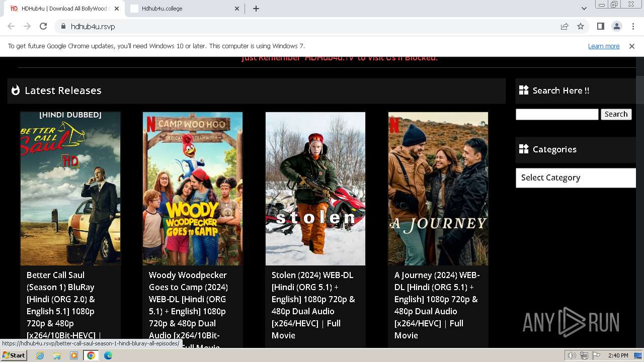Screen dimensions: 644x362
Task: Open the Chrome three-dot menu
Action: pos(632,26)
